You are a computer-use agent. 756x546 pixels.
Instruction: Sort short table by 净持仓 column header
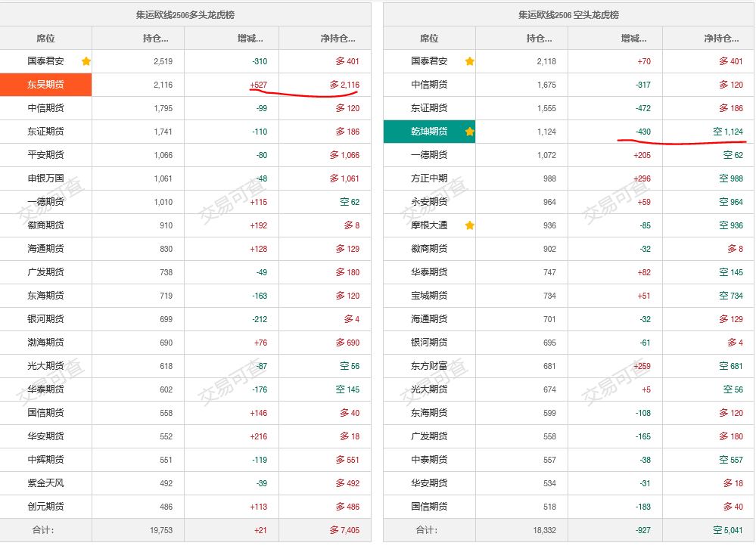(708, 38)
